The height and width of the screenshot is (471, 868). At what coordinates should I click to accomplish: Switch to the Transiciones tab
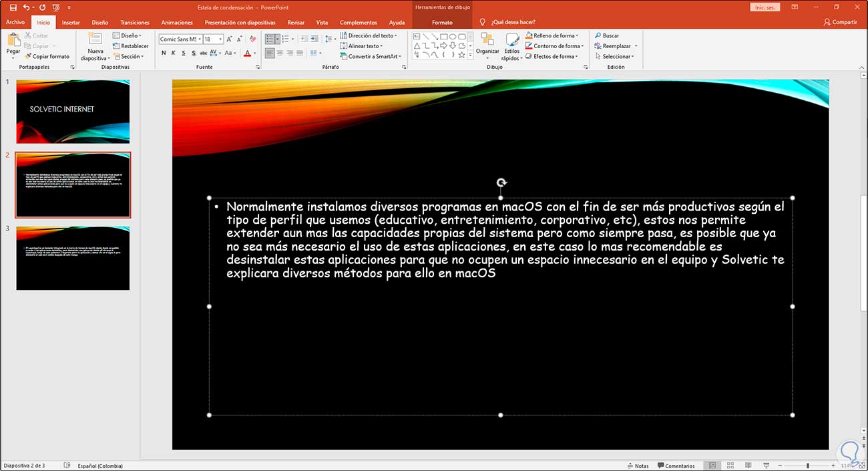pyautogui.click(x=135, y=22)
